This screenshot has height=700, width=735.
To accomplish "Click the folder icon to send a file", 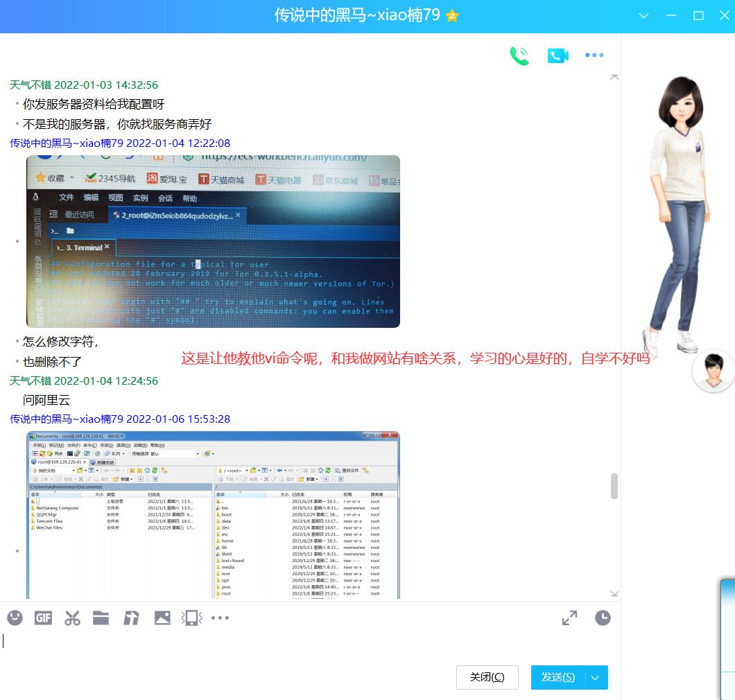I will click(101, 618).
